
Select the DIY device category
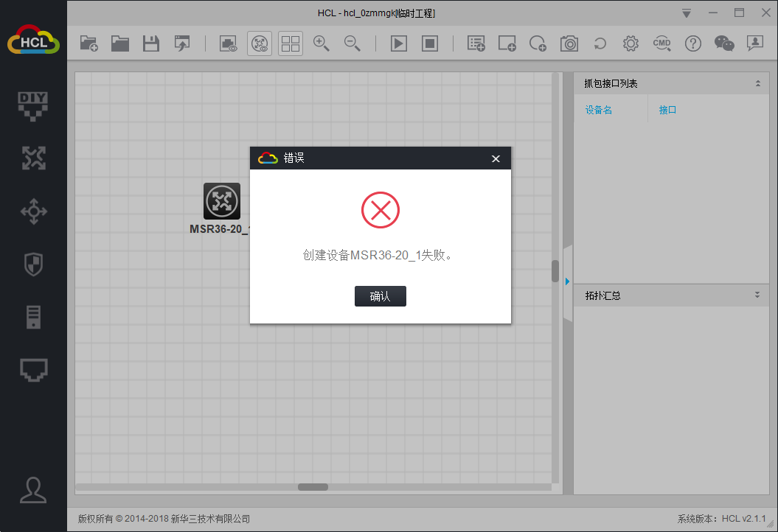pos(33,105)
